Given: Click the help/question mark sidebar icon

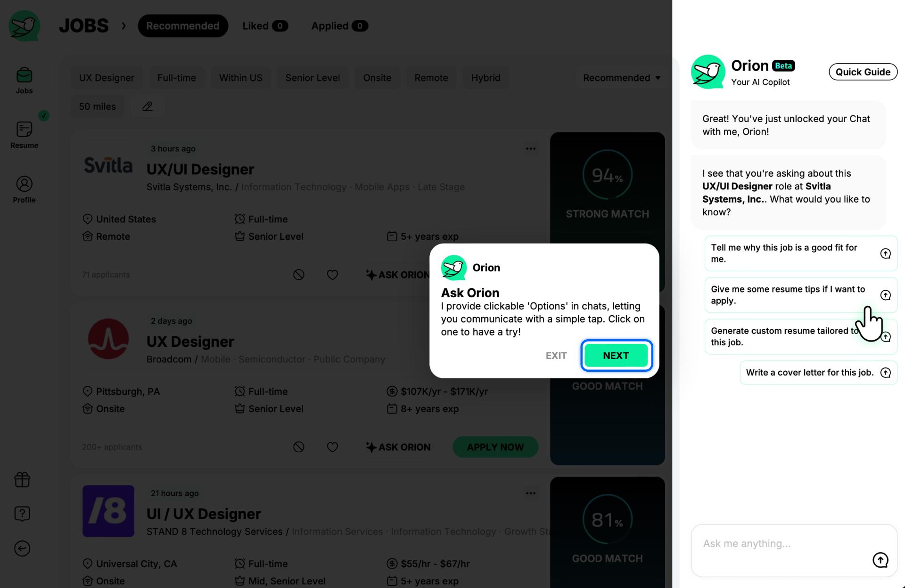Looking at the screenshot, I should click(x=23, y=514).
